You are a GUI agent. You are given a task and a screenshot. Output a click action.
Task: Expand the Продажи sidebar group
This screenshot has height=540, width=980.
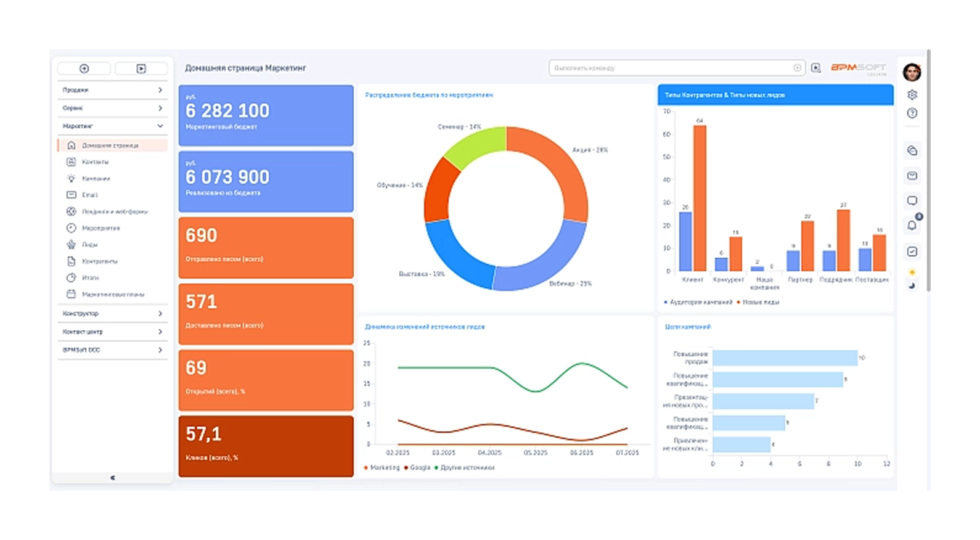click(112, 90)
